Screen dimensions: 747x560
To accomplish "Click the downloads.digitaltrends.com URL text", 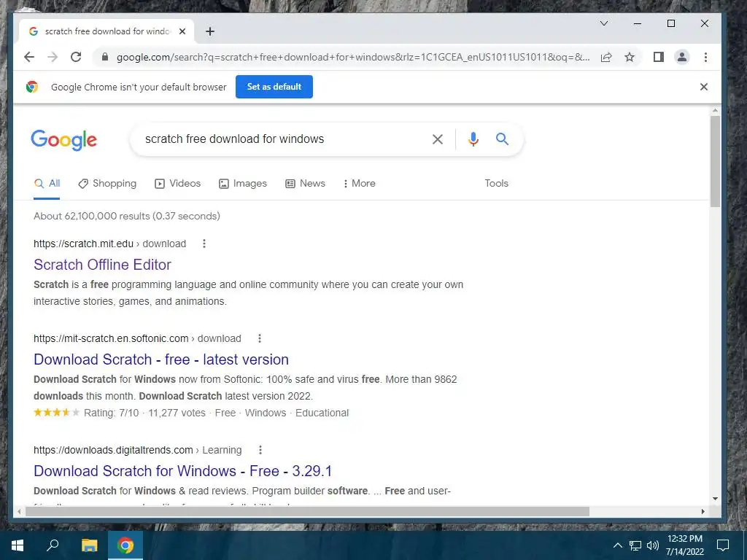I will point(138,450).
